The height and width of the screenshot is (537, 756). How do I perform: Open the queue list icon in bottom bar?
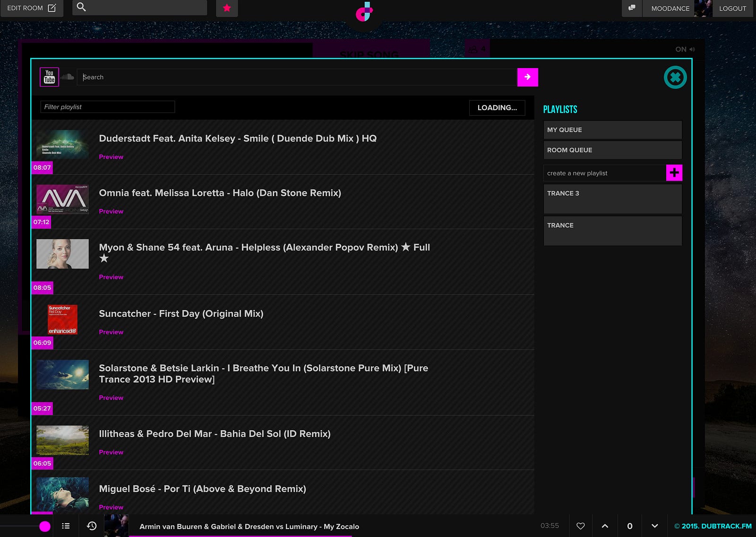click(66, 526)
